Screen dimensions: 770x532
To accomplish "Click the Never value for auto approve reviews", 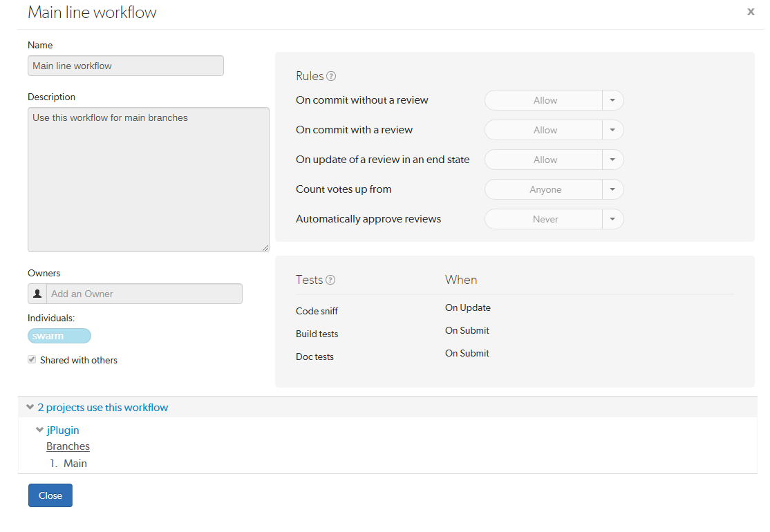I will click(543, 219).
